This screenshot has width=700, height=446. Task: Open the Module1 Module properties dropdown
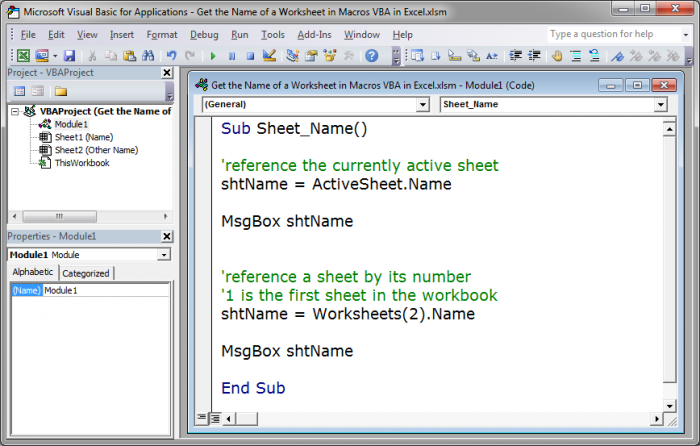[164, 254]
